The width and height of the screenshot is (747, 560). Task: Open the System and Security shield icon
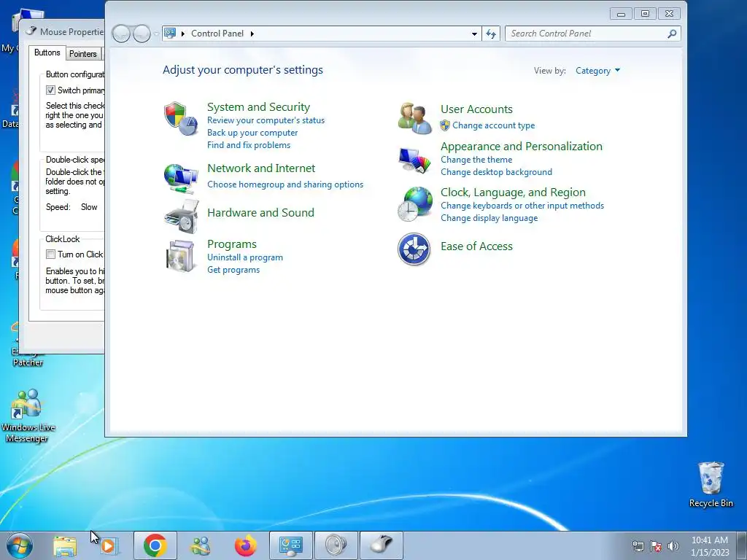coord(181,118)
